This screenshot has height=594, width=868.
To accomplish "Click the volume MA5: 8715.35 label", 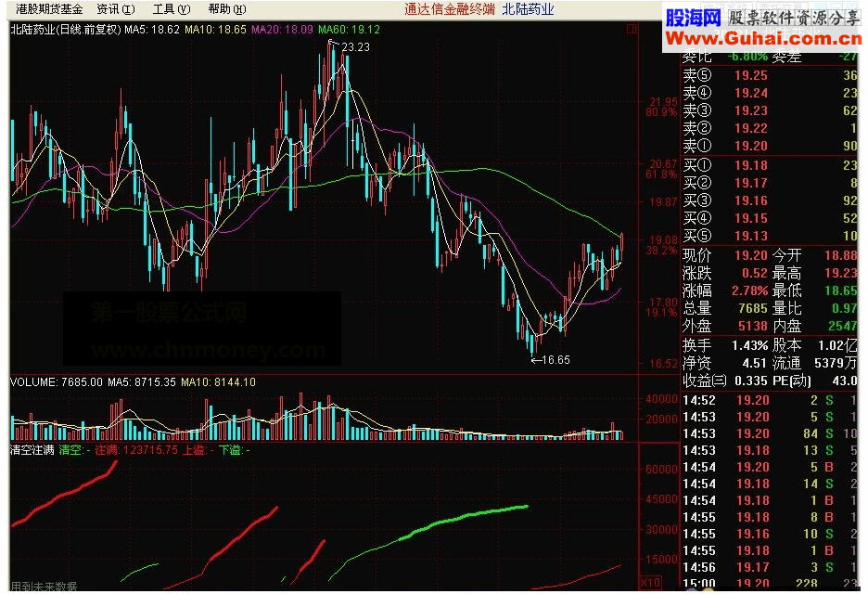I will click(x=142, y=381).
